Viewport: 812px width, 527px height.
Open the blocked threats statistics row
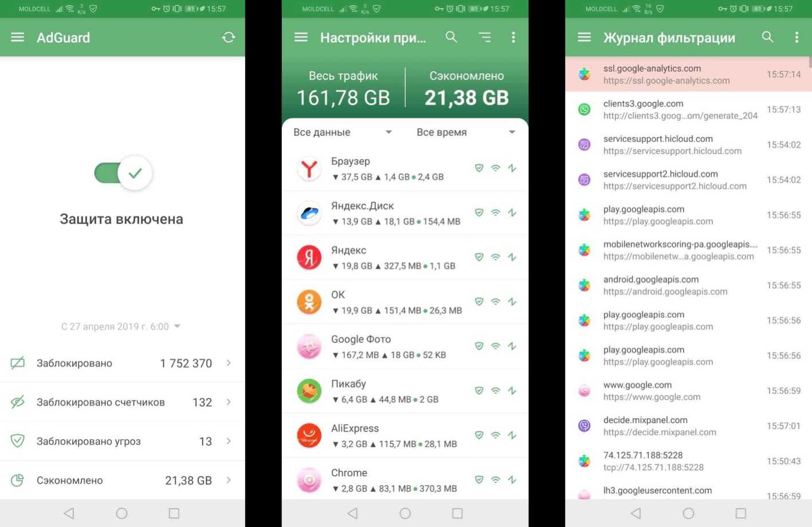[x=123, y=441]
